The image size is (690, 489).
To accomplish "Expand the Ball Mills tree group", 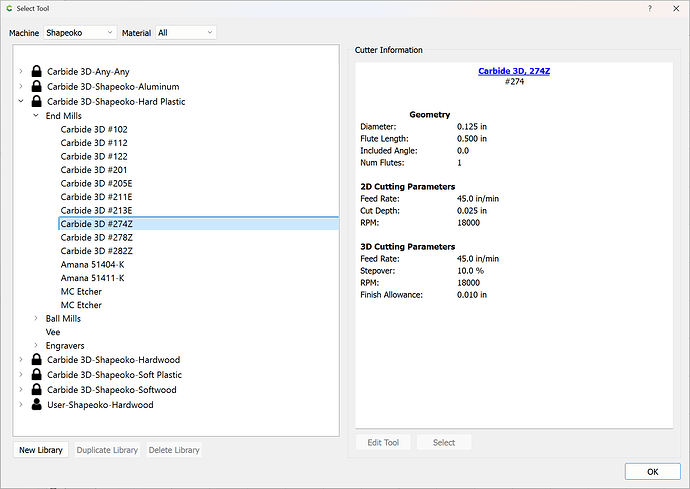I will pyautogui.click(x=36, y=319).
